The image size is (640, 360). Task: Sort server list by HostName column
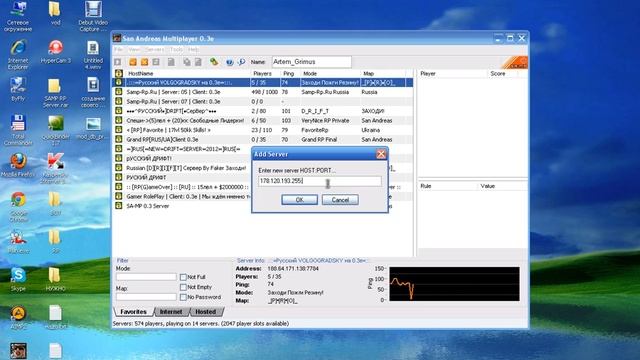point(187,73)
